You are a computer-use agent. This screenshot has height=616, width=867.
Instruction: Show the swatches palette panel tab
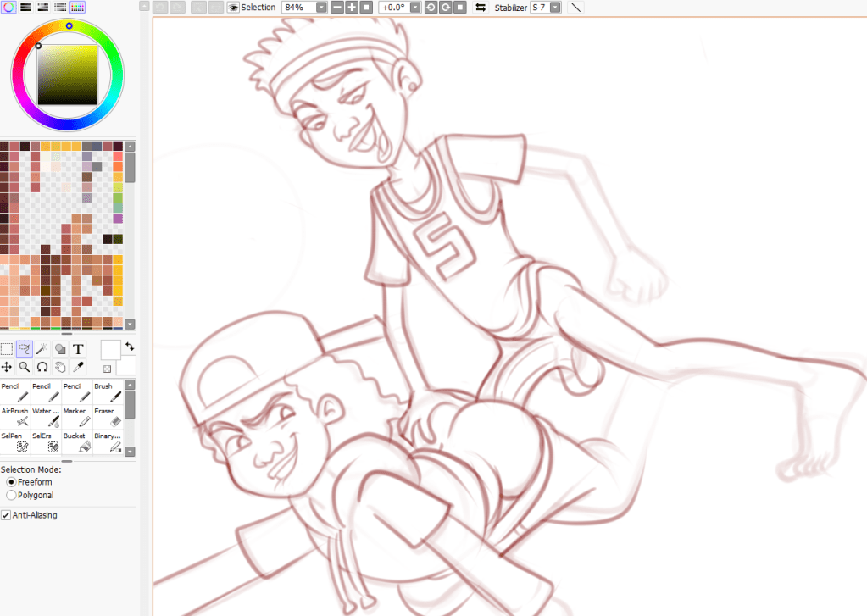(76, 7)
